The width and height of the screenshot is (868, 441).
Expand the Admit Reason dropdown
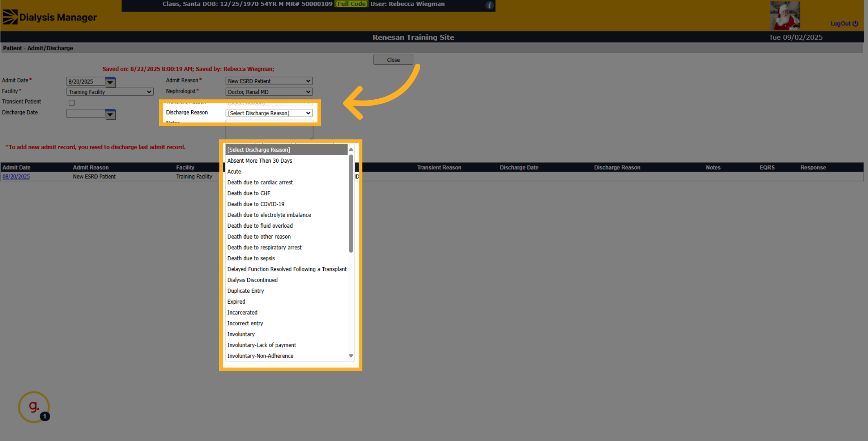point(269,81)
